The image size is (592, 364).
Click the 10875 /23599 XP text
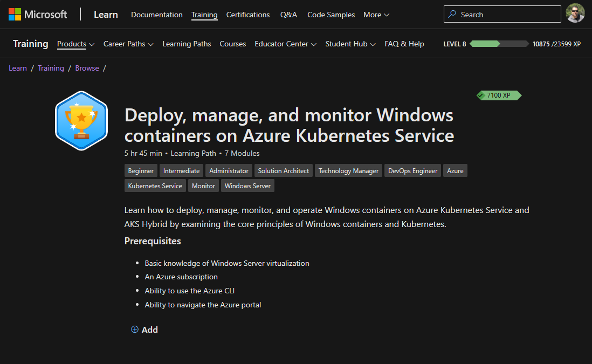pos(556,44)
